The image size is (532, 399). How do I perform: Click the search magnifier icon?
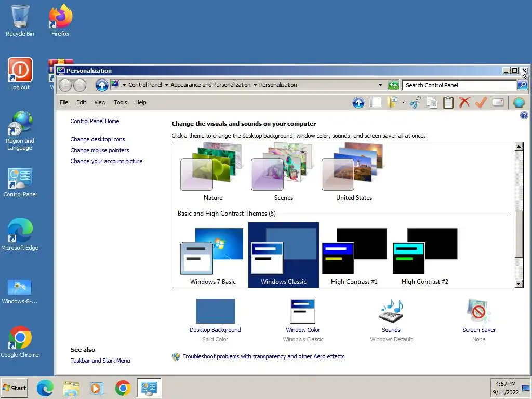tap(523, 85)
